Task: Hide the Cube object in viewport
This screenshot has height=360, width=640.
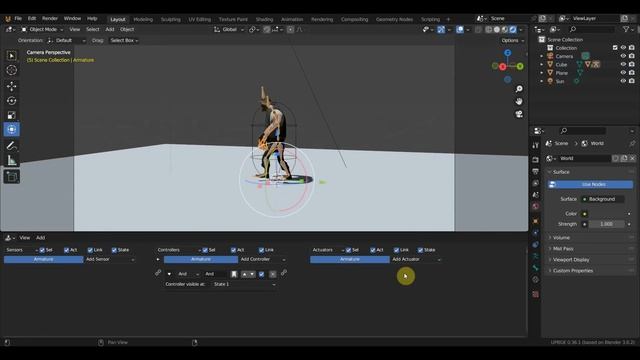Action: (623, 64)
